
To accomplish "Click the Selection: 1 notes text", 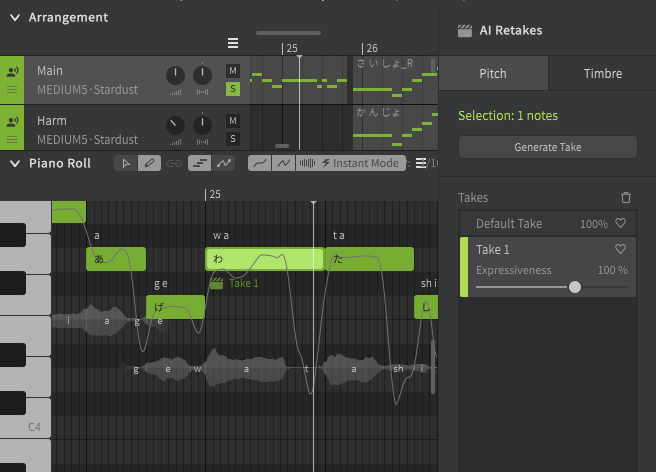I will tap(508, 115).
